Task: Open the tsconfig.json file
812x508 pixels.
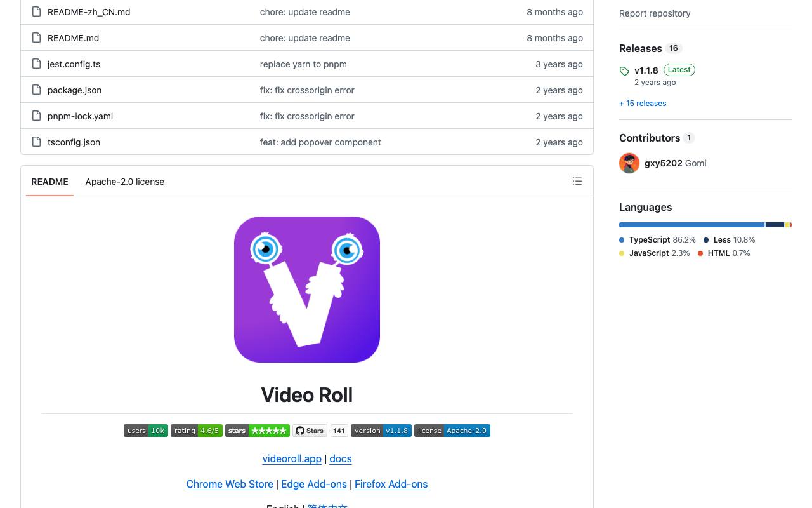Action: click(74, 142)
